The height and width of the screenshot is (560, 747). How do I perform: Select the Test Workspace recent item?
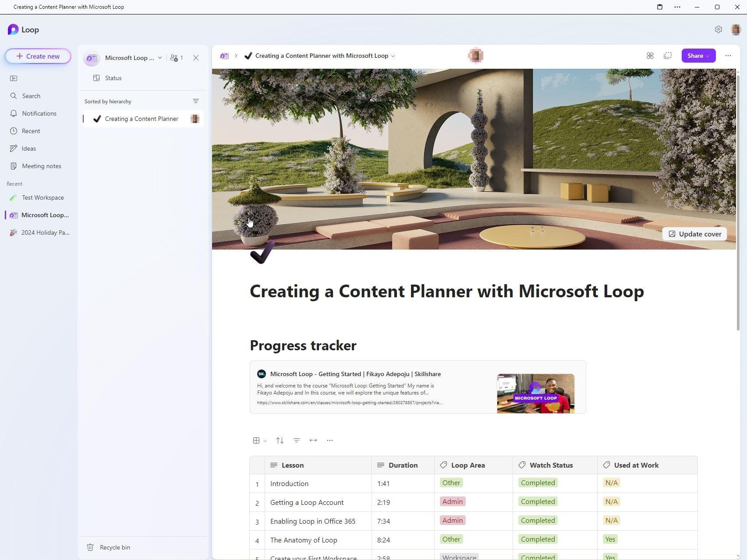click(42, 197)
